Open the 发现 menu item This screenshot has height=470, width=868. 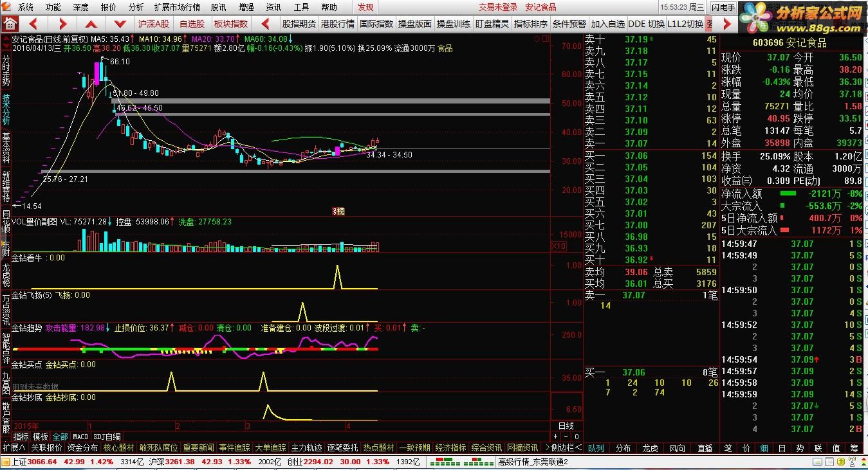[x=365, y=7]
